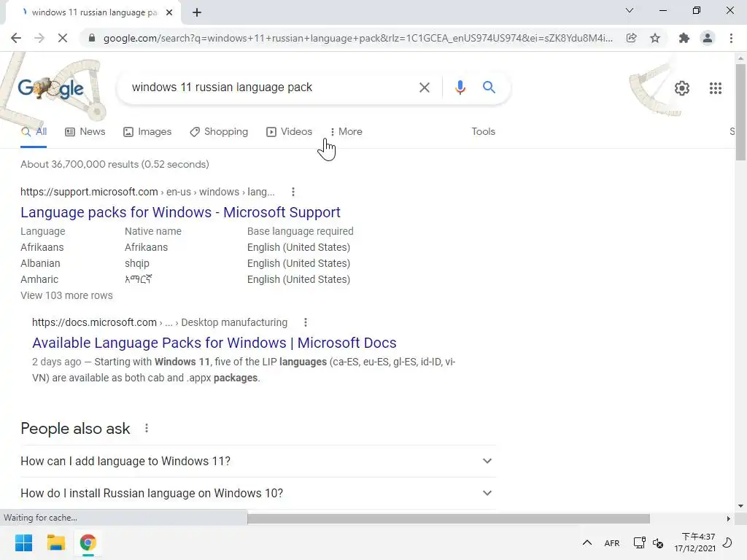Start voice search with microphone

point(460,87)
